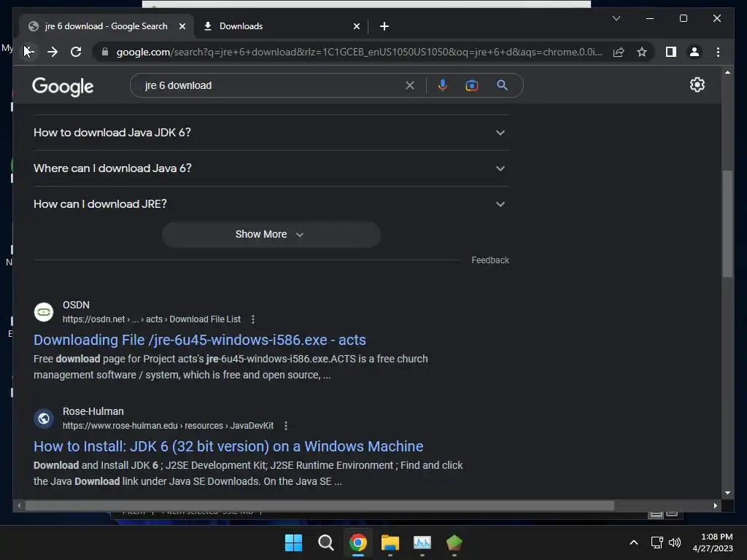This screenshot has height=560, width=747.
Task: Submit search with the magnifier icon
Action: (502, 85)
